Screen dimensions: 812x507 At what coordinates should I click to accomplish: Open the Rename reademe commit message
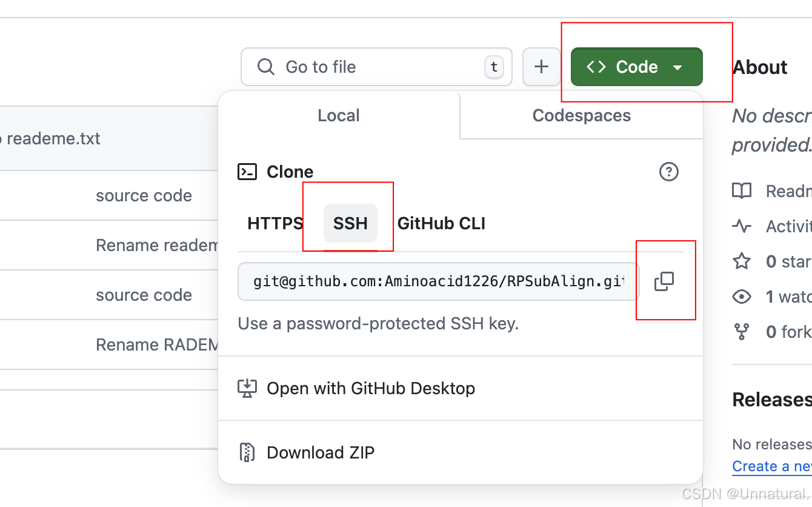point(157,245)
